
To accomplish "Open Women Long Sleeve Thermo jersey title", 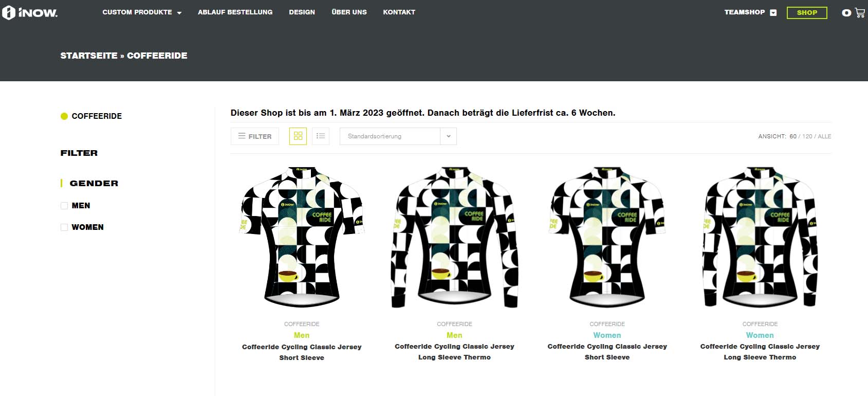I will (x=760, y=352).
